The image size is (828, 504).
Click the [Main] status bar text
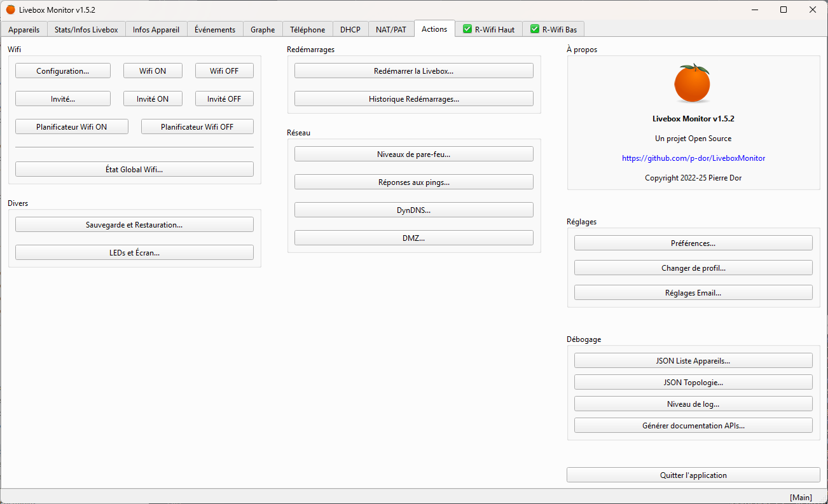click(801, 497)
